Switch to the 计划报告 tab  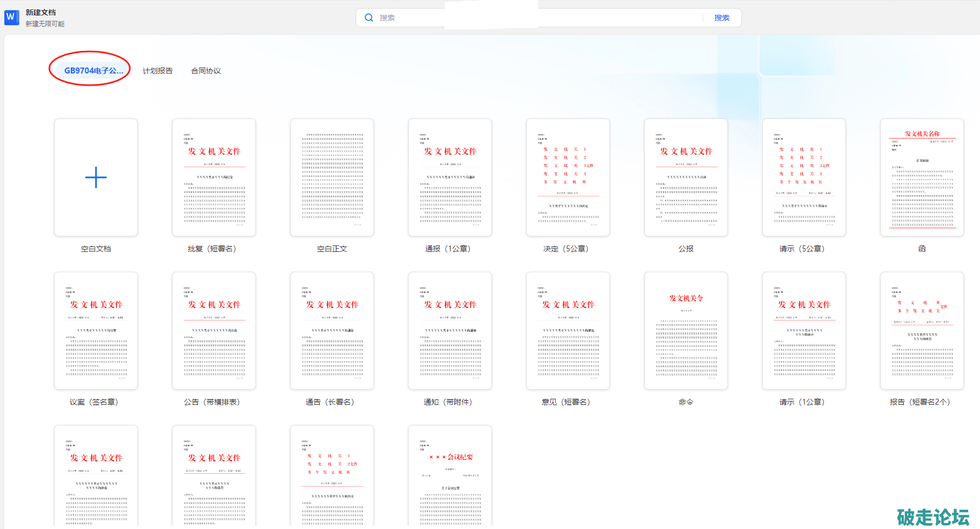coord(158,71)
